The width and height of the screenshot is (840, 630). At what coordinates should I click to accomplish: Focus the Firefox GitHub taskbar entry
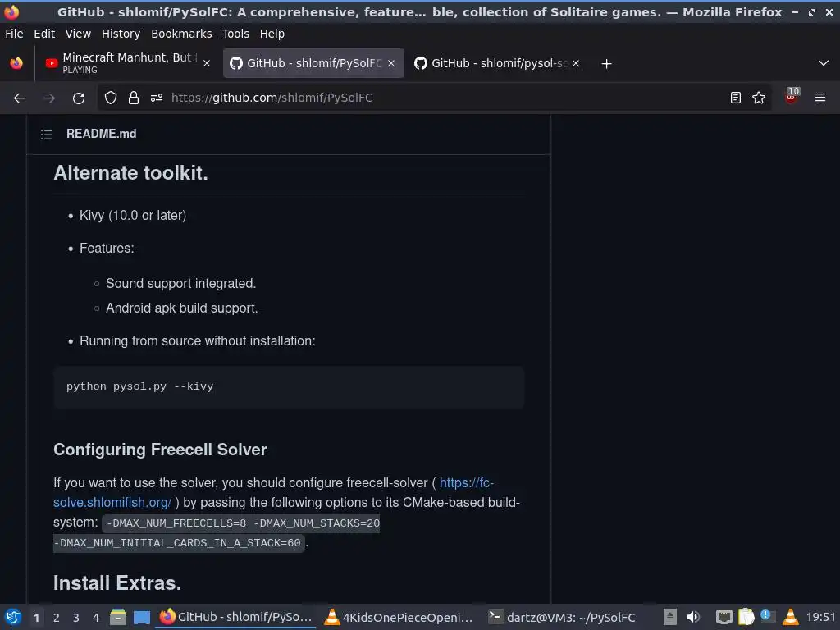(x=235, y=617)
